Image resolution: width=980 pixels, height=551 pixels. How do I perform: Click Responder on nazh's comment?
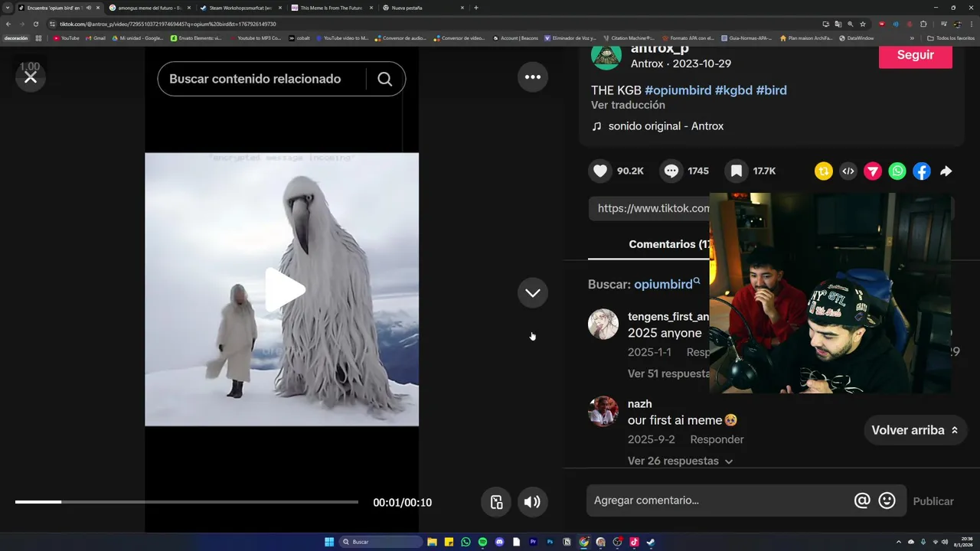click(x=717, y=439)
